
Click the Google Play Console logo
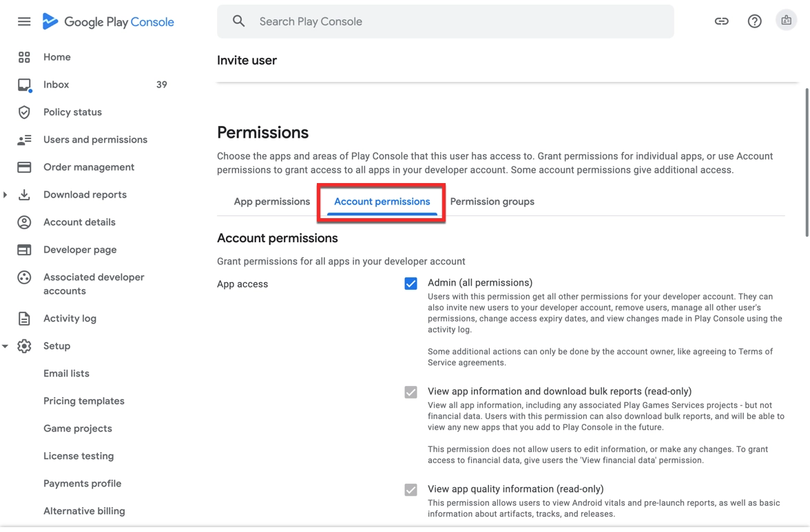pos(108,21)
